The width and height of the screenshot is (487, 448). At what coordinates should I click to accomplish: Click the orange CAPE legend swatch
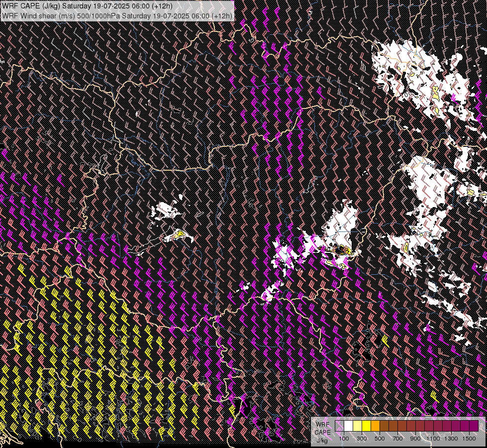pos(375,426)
